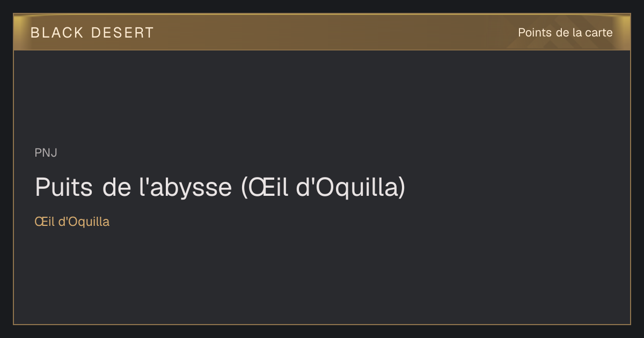The height and width of the screenshot is (338, 644).
Task: Select the PNJ category label
Action: pyautogui.click(x=46, y=153)
